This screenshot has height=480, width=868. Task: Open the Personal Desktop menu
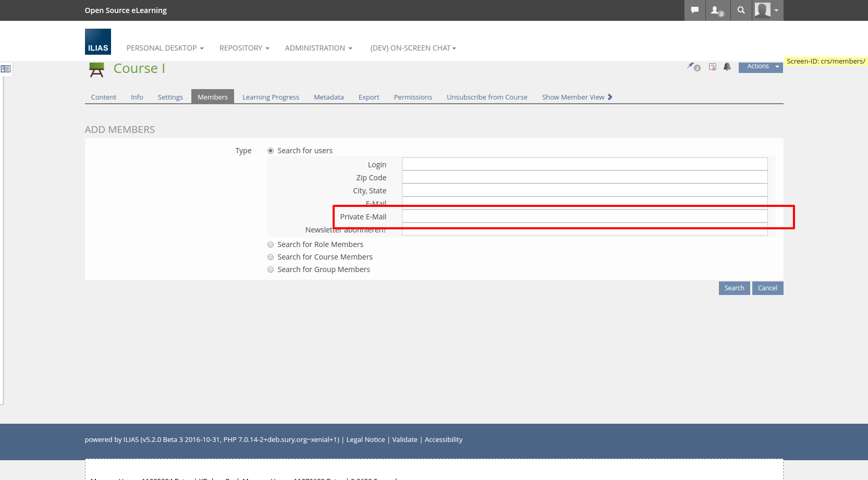click(x=165, y=48)
